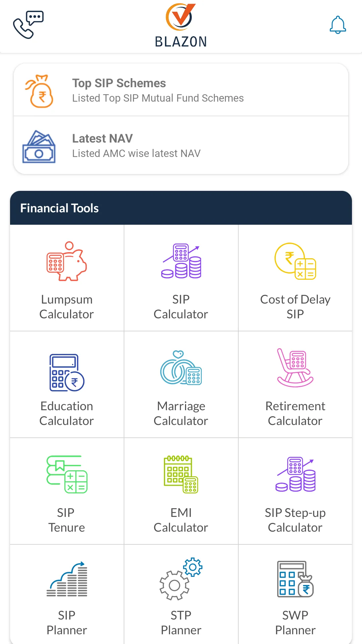Screen dimensions: 362x644
Task: Open the call and chat support icon
Action: tap(28, 25)
